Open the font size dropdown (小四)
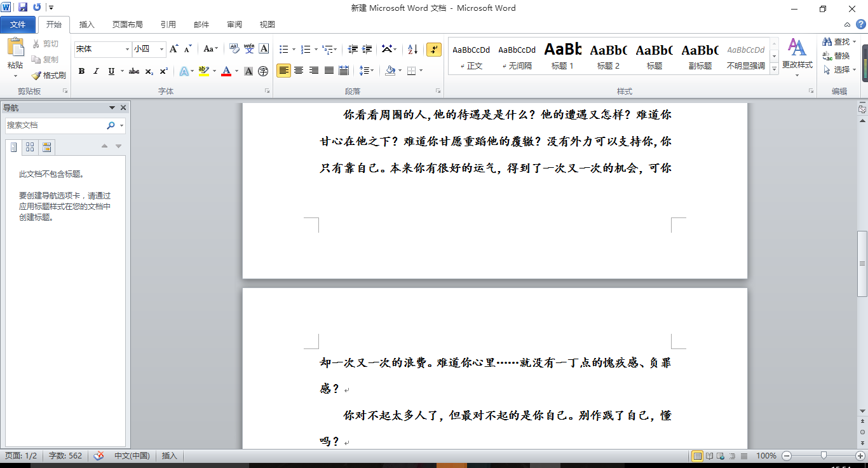Viewport: 868px width, 468px height. click(161, 49)
